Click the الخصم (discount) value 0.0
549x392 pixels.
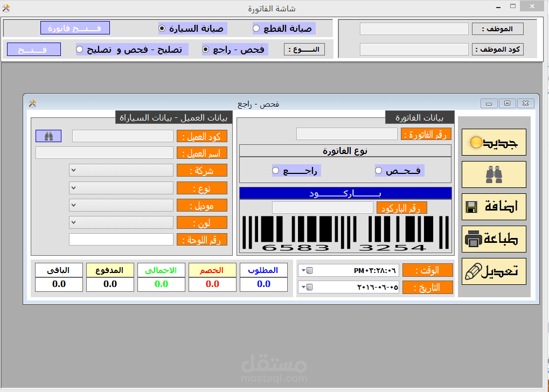pos(212,284)
